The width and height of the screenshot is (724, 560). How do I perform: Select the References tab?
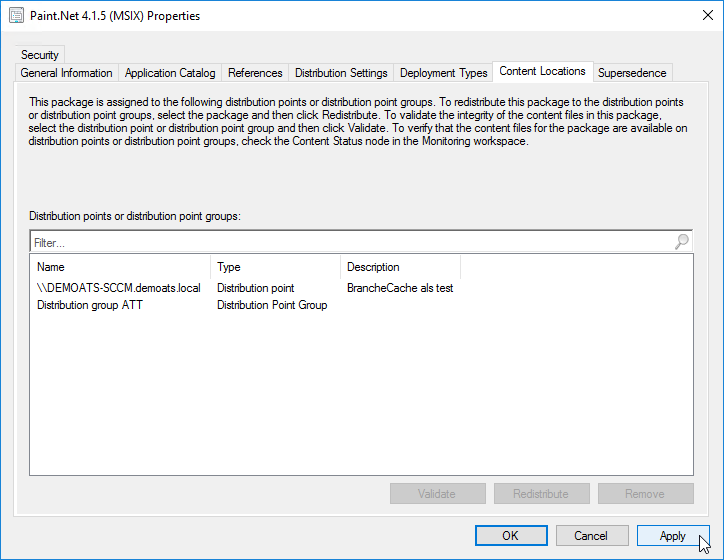coord(255,73)
